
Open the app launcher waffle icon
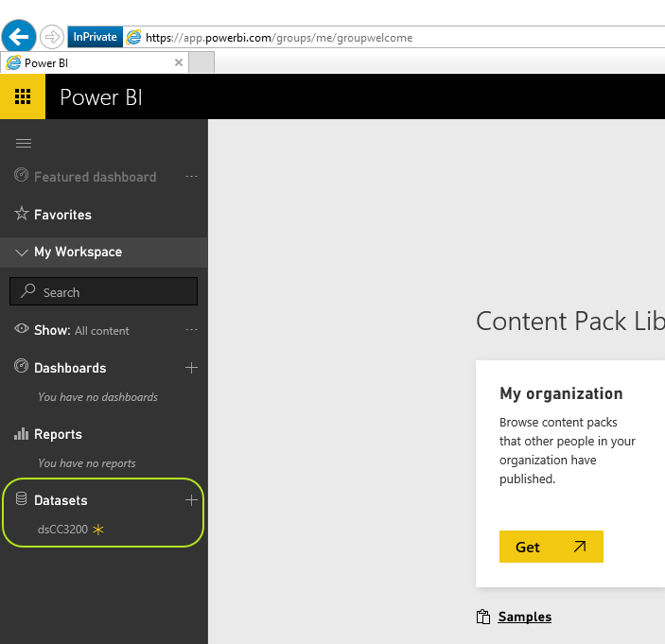click(23, 96)
